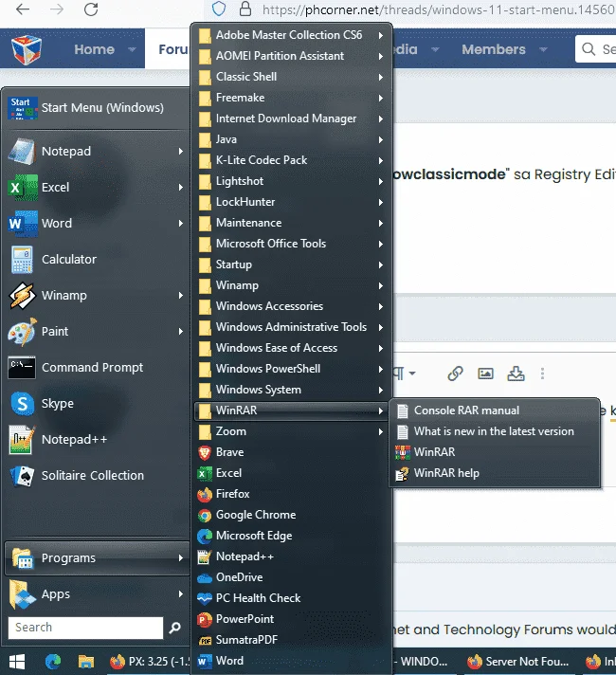Open Notepad from the start menu

97,151
